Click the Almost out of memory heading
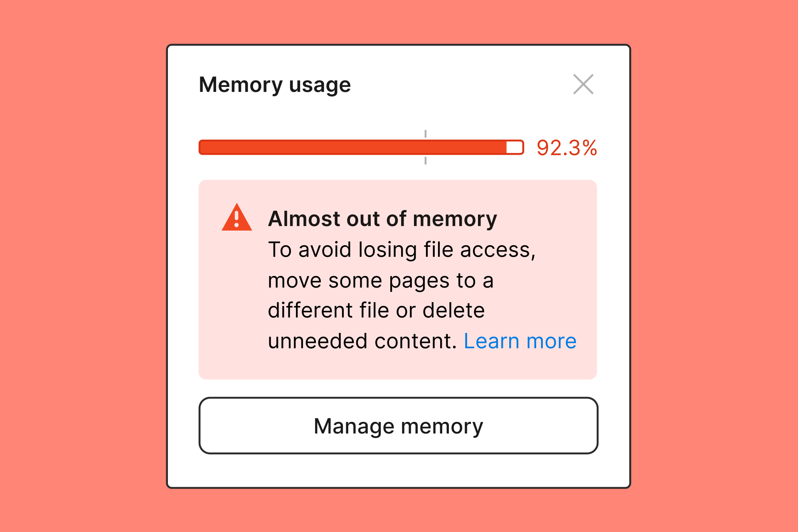 tap(382, 219)
